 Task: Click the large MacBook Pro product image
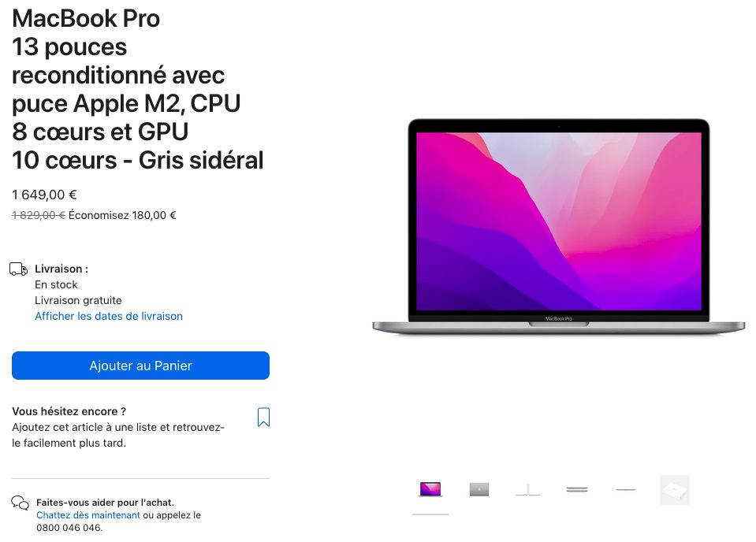[559, 226]
